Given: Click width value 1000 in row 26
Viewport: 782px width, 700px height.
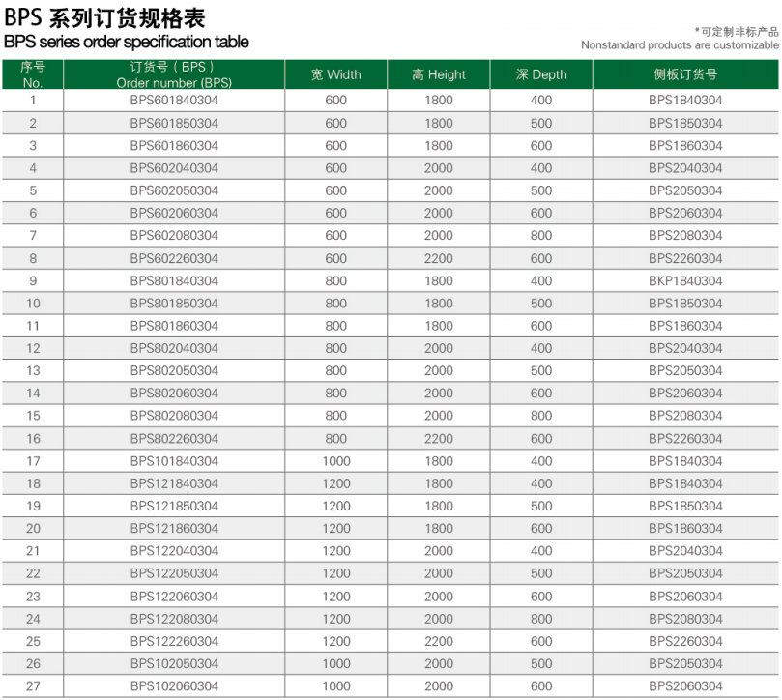Looking at the screenshot, I should [x=336, y=663].
